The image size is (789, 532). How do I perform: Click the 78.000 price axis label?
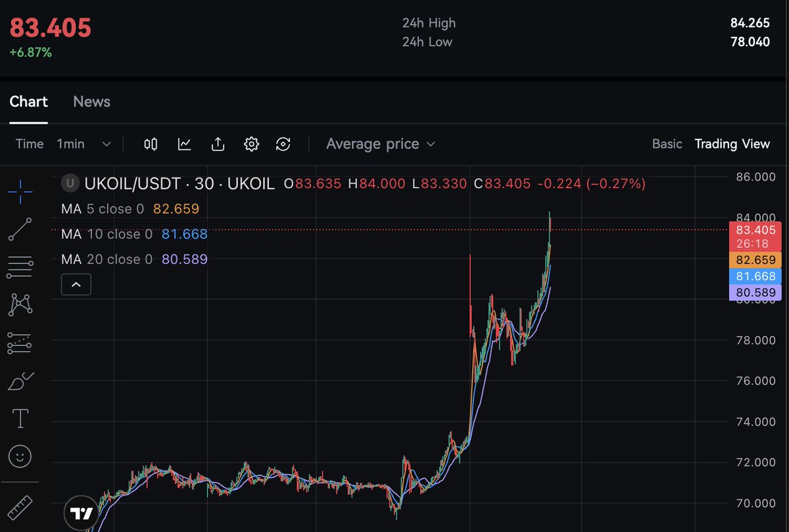(x=757, y=340)
